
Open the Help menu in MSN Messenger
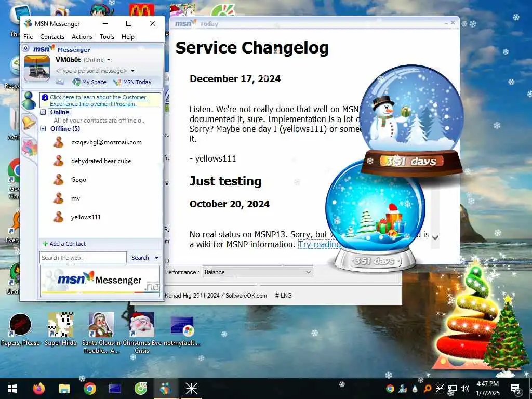pyautogui.click(x=128, y=37)
